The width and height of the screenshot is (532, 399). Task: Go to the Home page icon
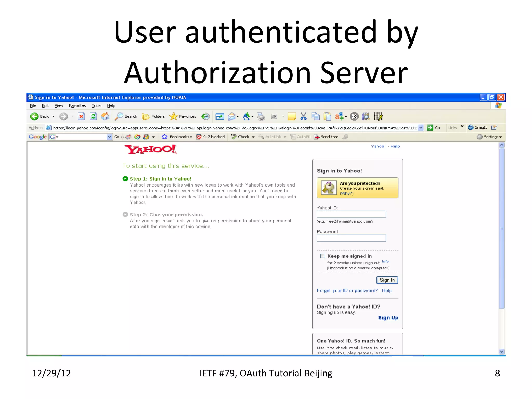pyautogui.click(x=105, y=116)
